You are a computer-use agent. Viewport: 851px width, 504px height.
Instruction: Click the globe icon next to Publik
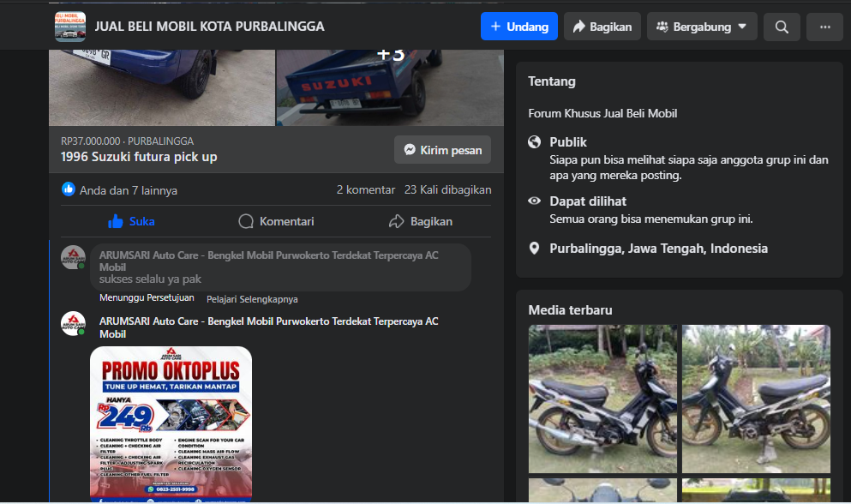click(535, 141)
